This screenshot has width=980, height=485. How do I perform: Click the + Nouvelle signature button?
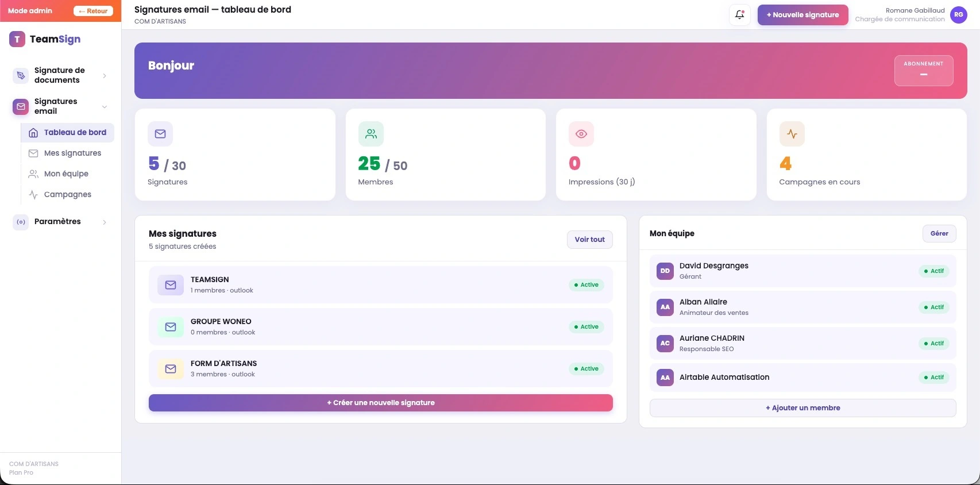click(802, 15)
